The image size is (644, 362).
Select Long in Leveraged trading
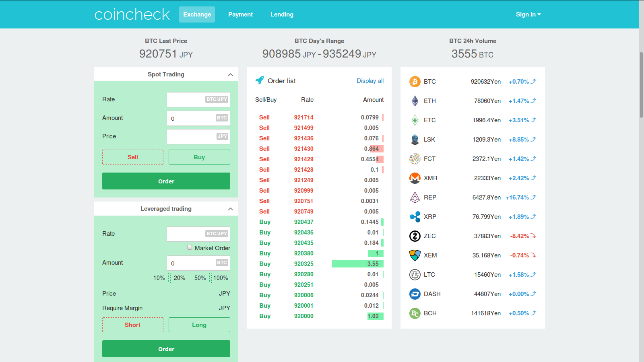point(199,325)
